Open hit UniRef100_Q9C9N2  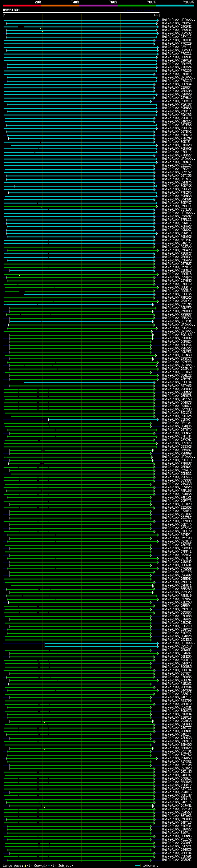pos(176,26)
